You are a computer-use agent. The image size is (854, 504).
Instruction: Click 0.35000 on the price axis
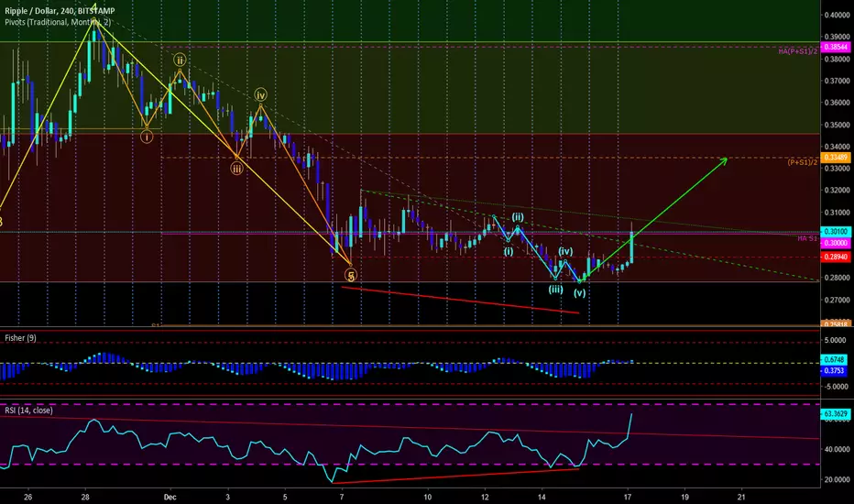838,125
